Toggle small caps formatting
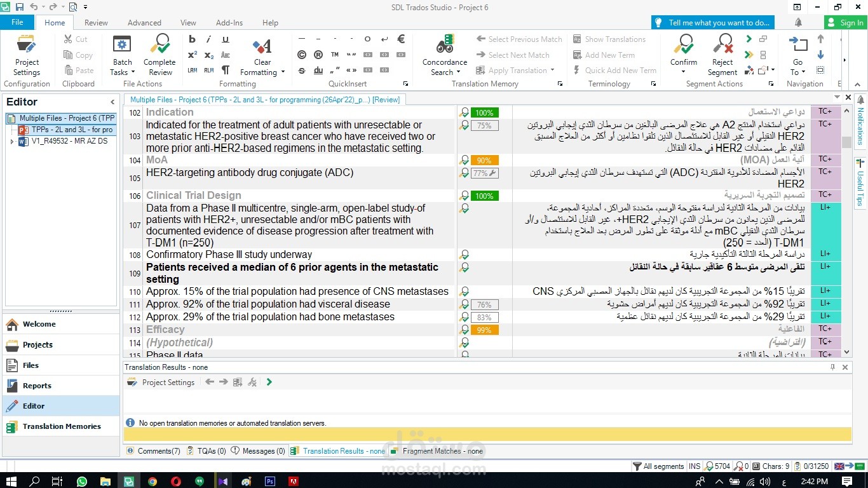This screenshot has height=488, width=868. click(x=226, y=55)
